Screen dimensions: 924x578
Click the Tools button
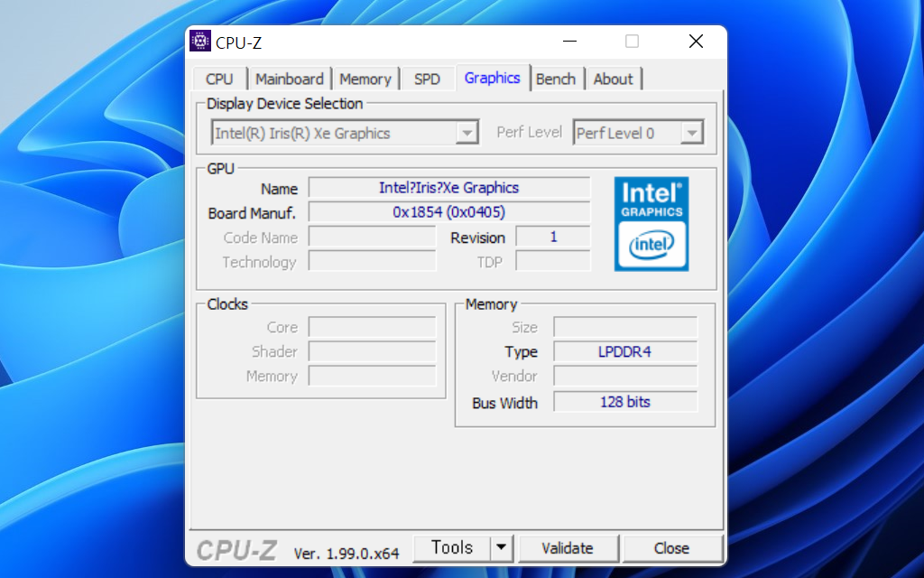452,548
